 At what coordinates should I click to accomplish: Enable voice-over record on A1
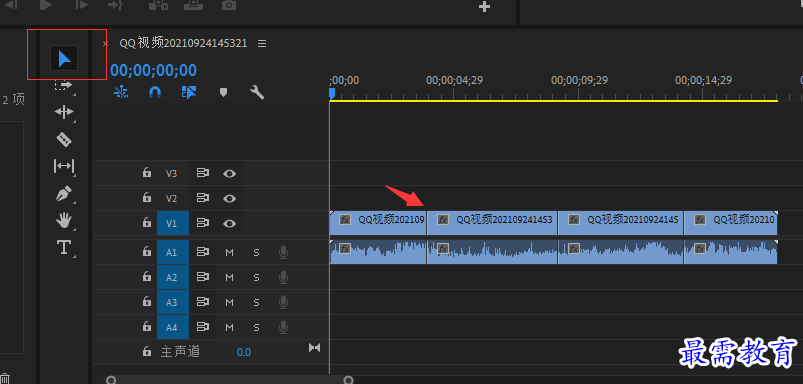click(283, 252)
